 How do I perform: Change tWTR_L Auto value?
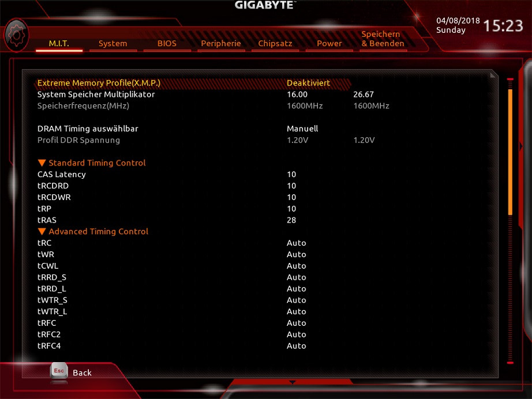(x=296, y=312)
